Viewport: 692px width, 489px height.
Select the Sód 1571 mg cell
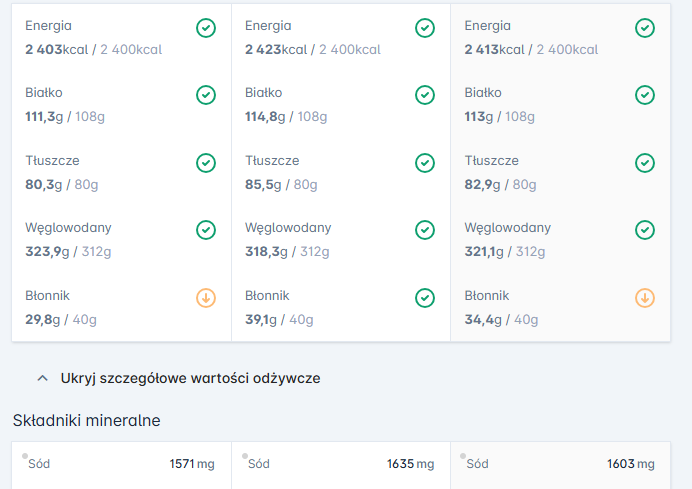pos(121,465)
